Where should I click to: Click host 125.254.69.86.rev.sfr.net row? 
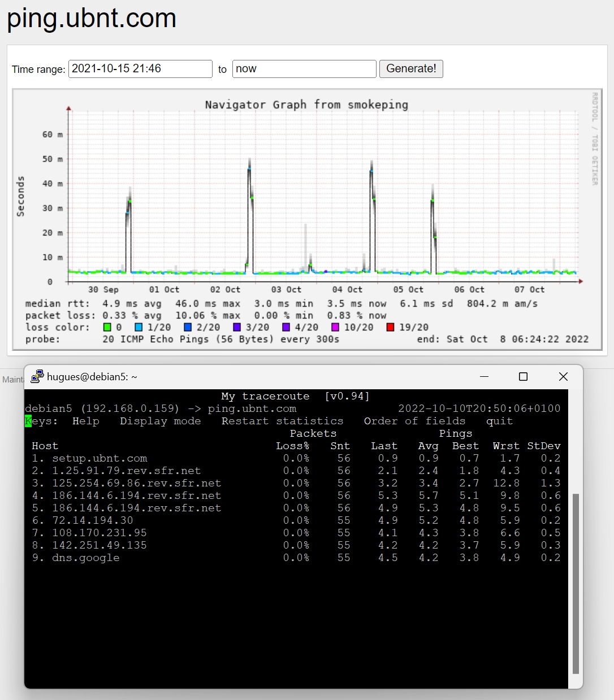137,483
